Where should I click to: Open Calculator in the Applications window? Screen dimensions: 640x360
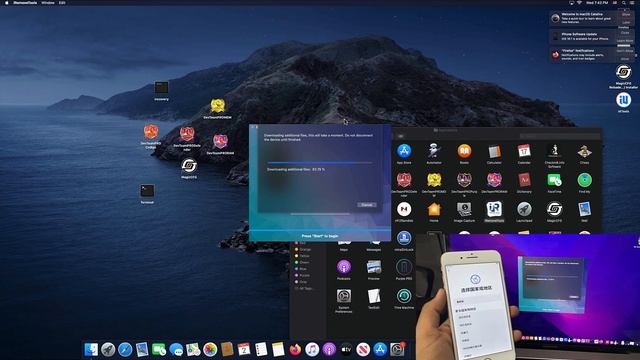494,151
